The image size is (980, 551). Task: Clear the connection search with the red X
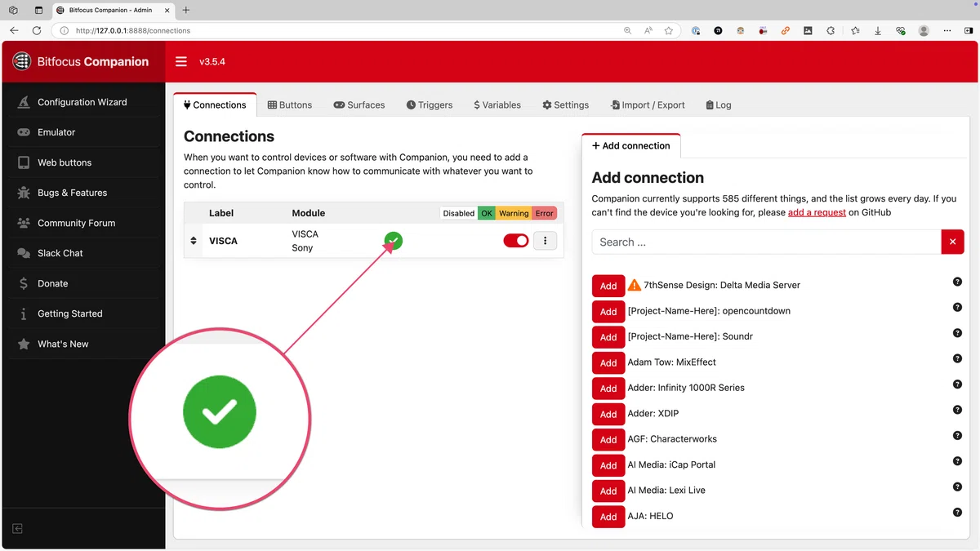tap(952, 242)
